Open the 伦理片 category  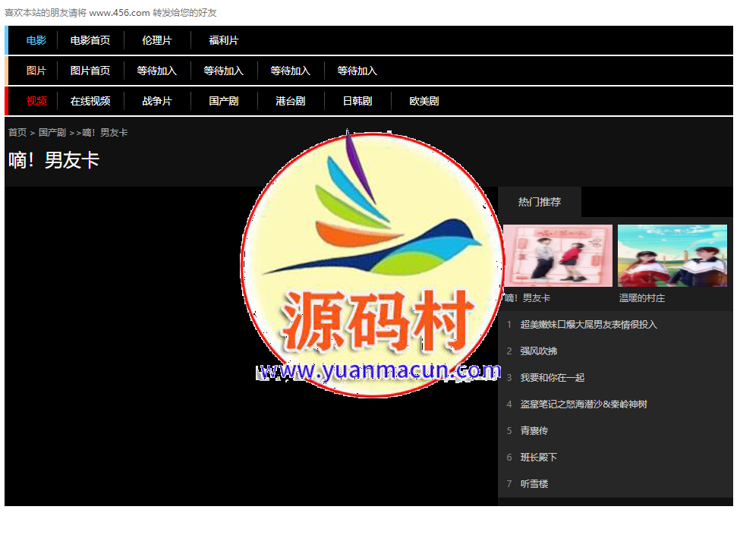coord(157,40)
